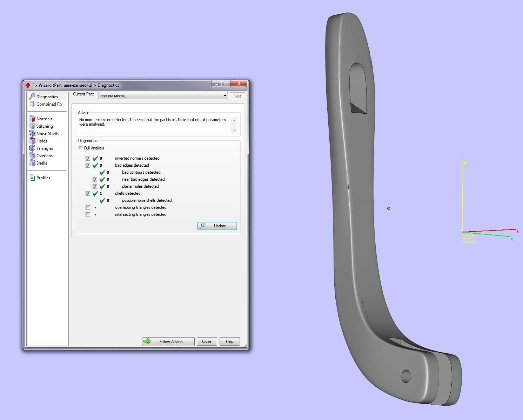
Task: Select the Triangles fix icon
Action: tap(32, 148)
